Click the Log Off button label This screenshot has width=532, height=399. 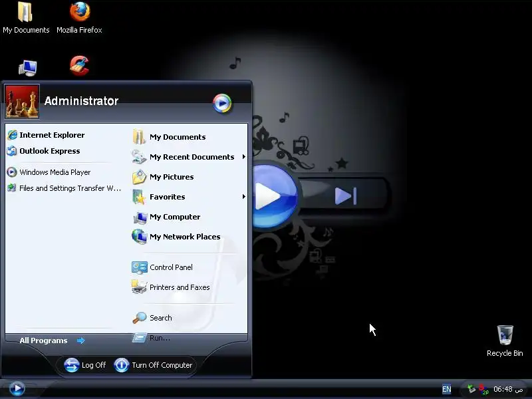94,365
